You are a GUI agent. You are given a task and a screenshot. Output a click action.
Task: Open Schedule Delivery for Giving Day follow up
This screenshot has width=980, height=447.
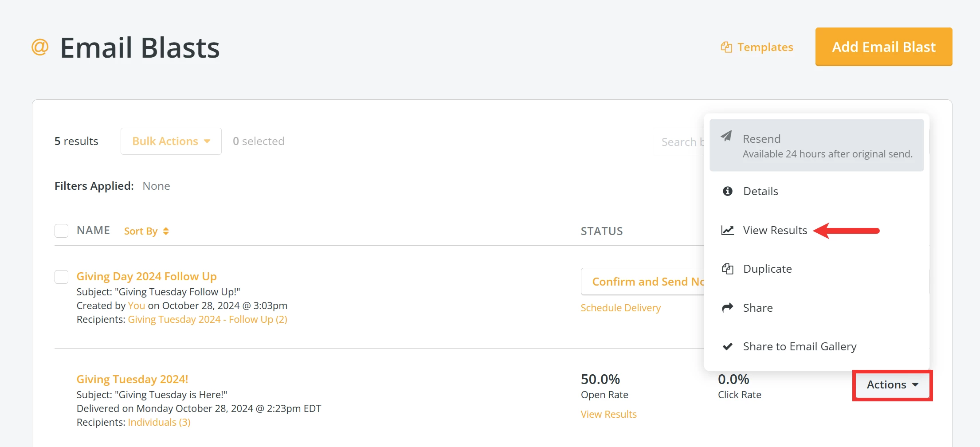coord(620,307)
